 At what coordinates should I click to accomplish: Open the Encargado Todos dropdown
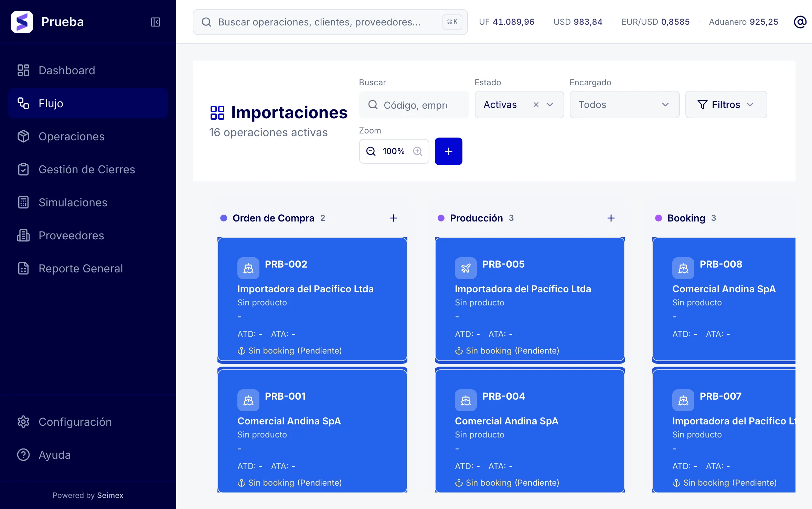tap(624, 105)
